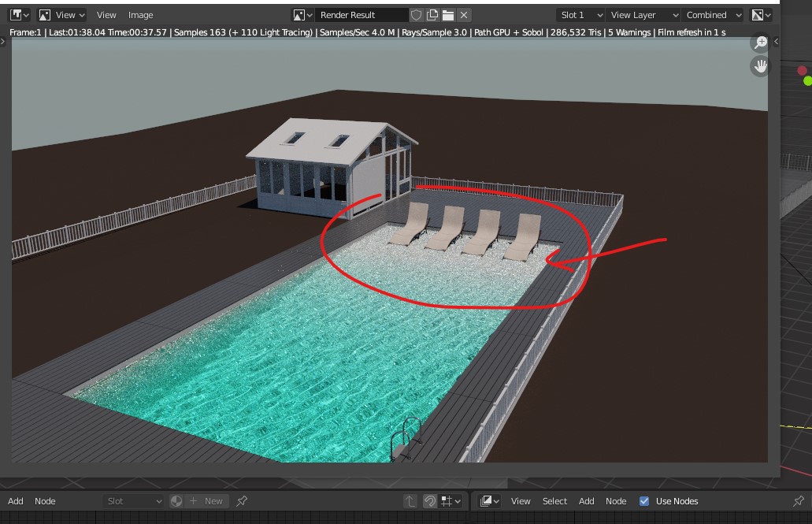Open the Combined render pass dropdown
This screenshot has height=524, width=812.
714,15
